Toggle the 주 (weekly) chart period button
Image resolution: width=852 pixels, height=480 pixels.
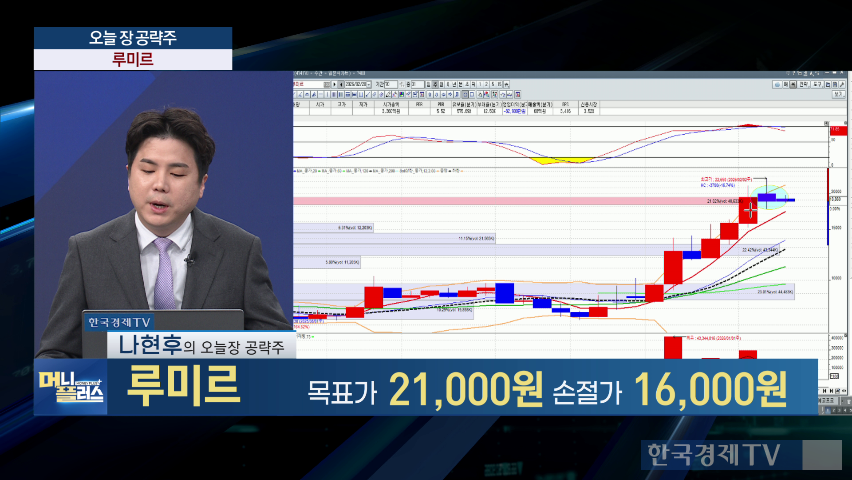(x=436, y=84)
